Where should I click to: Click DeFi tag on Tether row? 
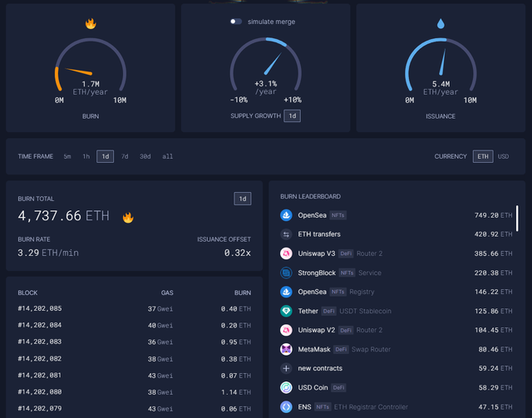(x=329, y=311)
